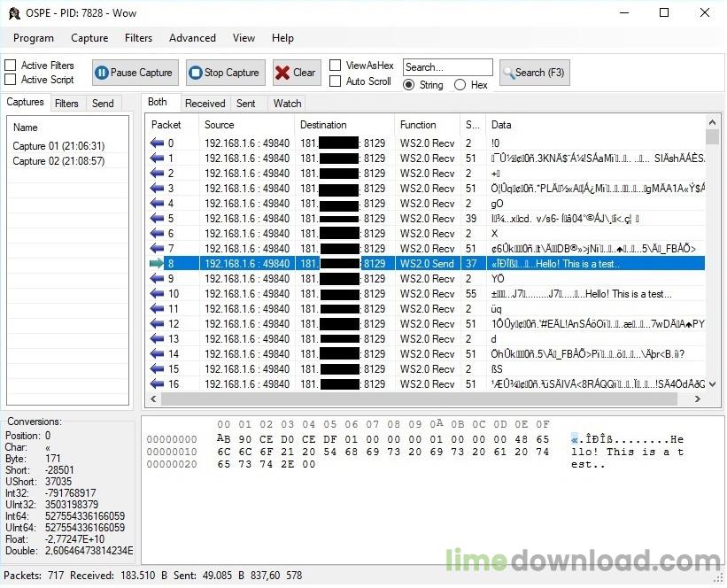Viewport: 727px width, 588px height.
Task: Click the packet list scroll up arrow
Action: coord(712,122)
